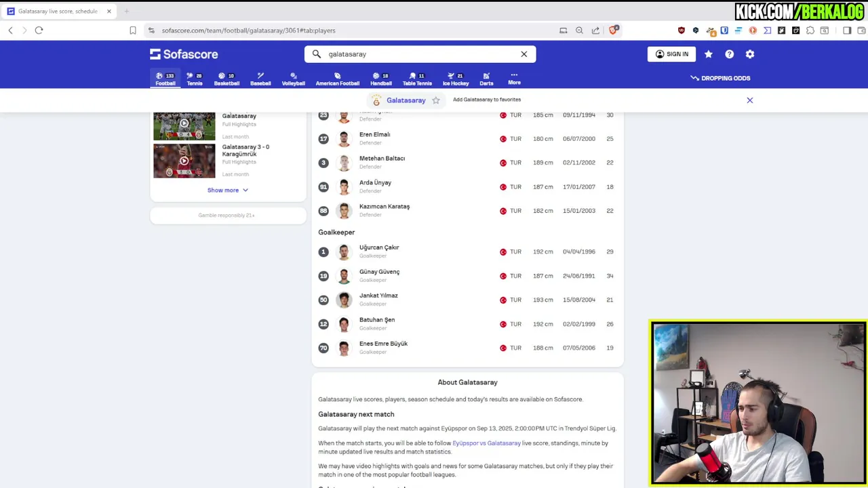This screenshot has width=868, height=488.
Task: Click the Gamble responsibly 21+ notice
Action: pyautogui.click(x=226, y=216)
